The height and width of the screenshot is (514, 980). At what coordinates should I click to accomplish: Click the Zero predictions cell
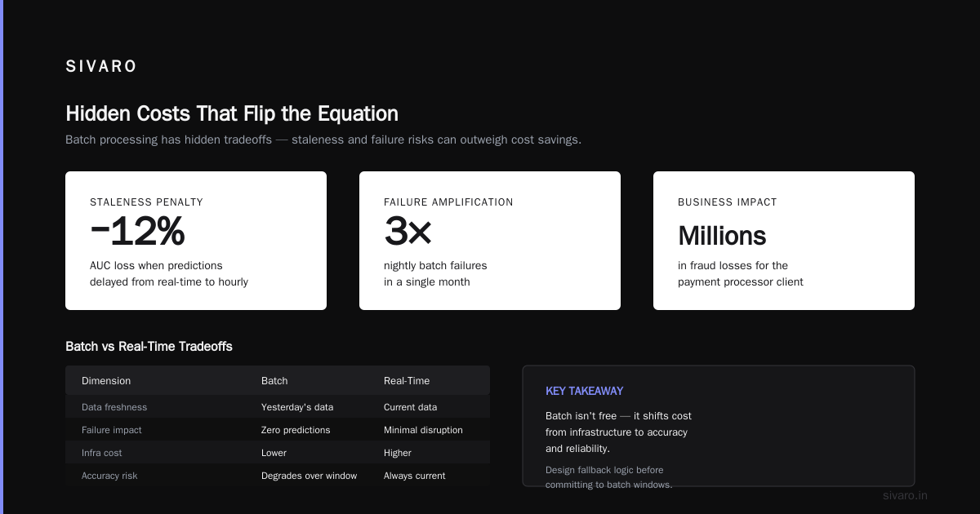296,430
